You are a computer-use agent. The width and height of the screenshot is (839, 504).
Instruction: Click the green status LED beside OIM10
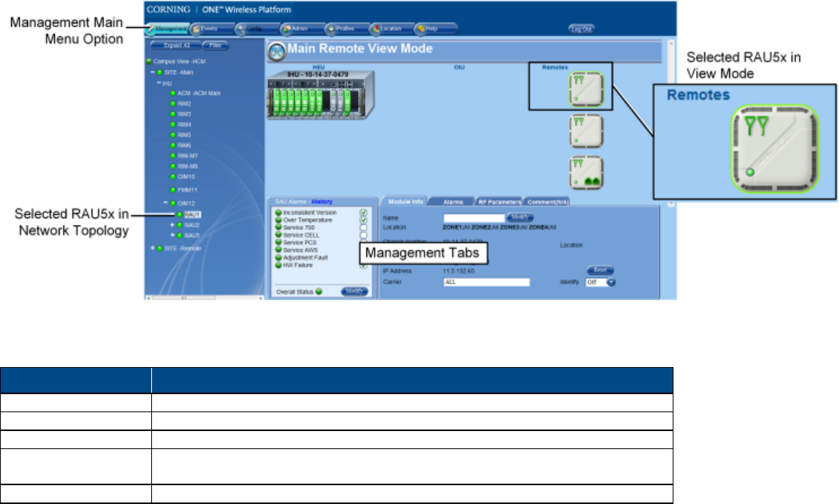click(x=173, y=177)
